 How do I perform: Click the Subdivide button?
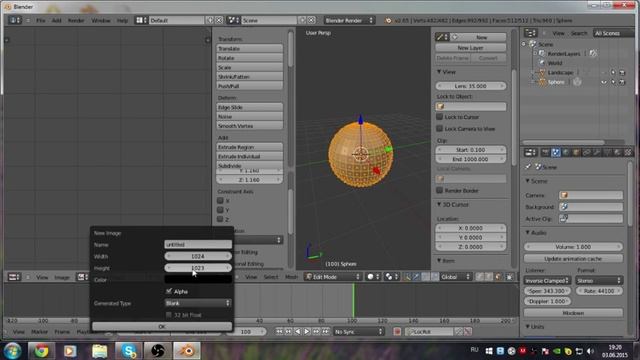249,165
